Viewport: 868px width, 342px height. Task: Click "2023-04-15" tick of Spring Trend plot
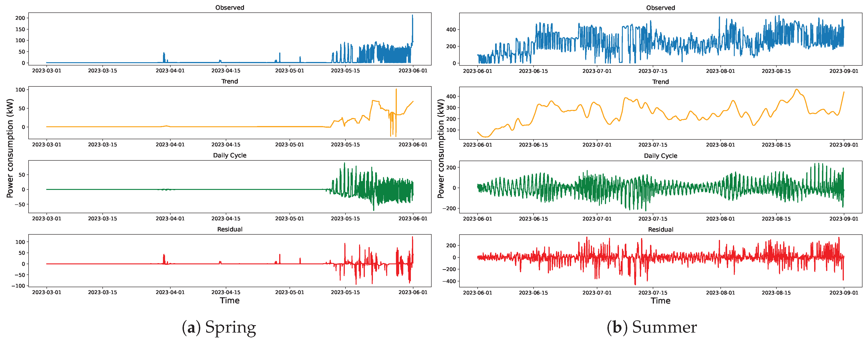[226, 144]
